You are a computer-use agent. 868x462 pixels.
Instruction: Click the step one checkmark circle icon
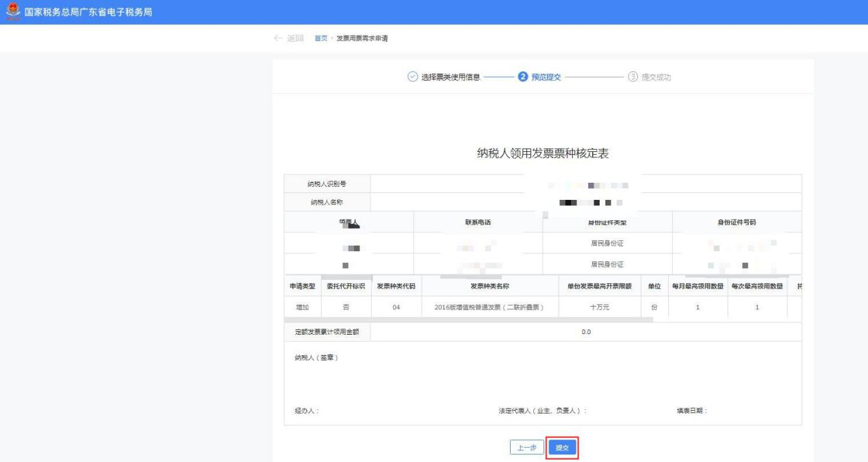click(412, 77)
